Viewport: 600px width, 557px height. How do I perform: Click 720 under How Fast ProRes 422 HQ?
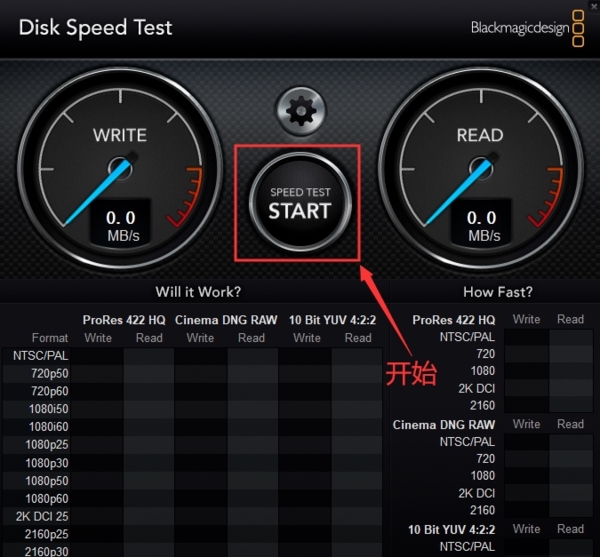click(486, 354)
